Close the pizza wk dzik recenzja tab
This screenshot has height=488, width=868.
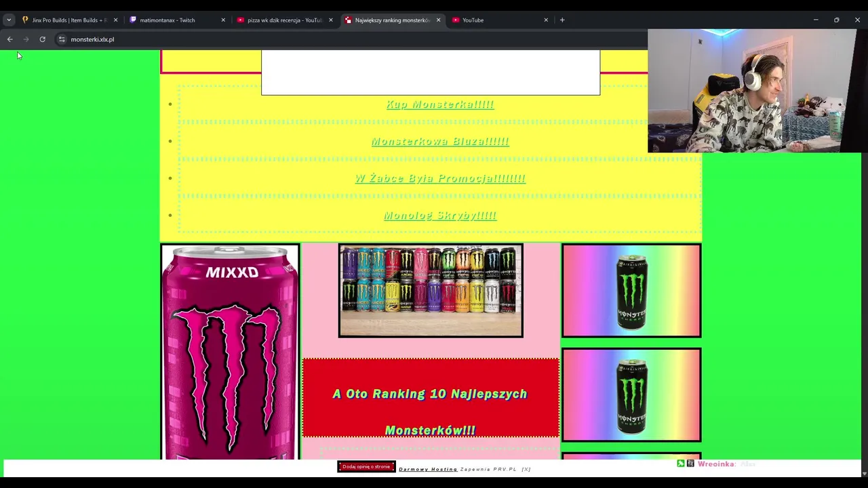click(331, 20)
